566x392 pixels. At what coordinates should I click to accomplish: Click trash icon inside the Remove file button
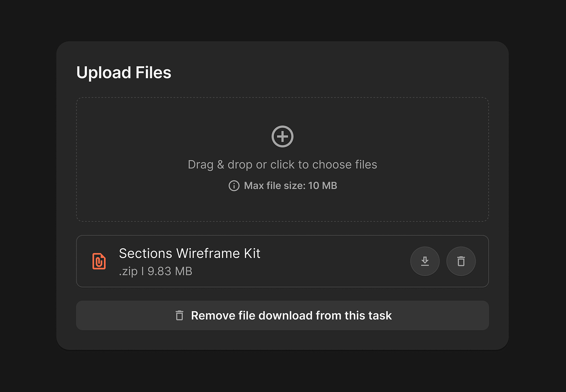pos(179,316)
